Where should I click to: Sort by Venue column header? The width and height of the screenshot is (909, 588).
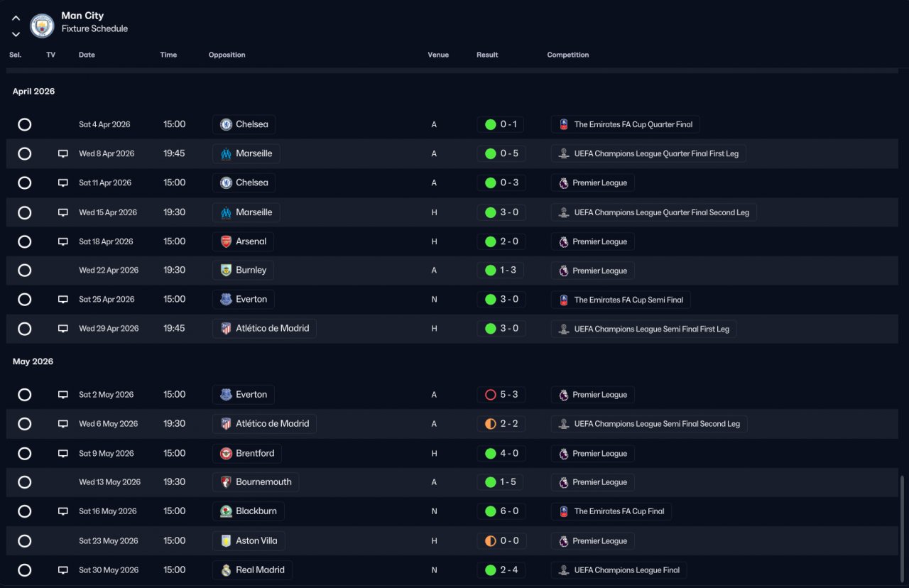[438, 55]
